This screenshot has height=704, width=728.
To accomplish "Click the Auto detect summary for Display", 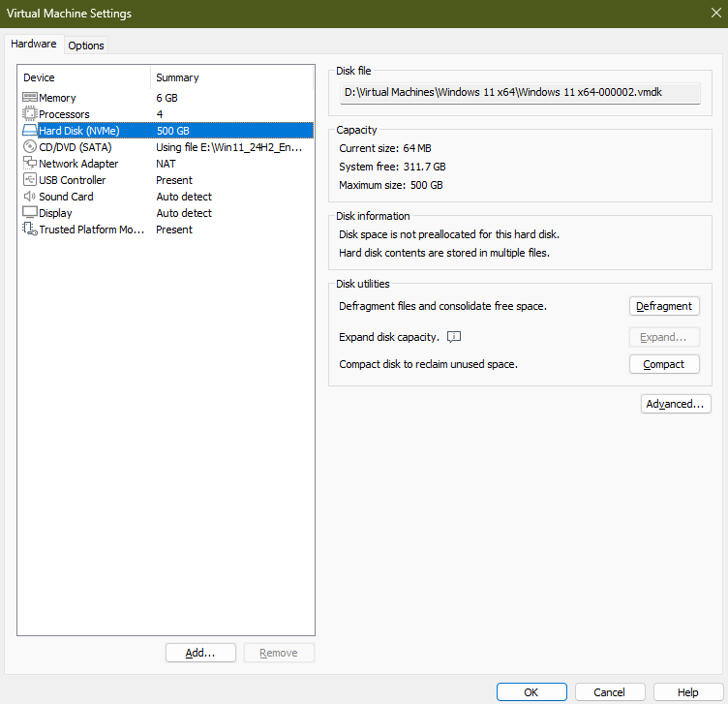I will coord(184,213).
